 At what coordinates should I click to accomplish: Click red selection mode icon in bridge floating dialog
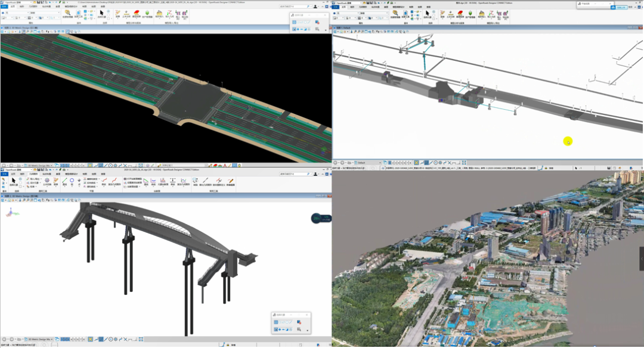click(x=299, y=322)
